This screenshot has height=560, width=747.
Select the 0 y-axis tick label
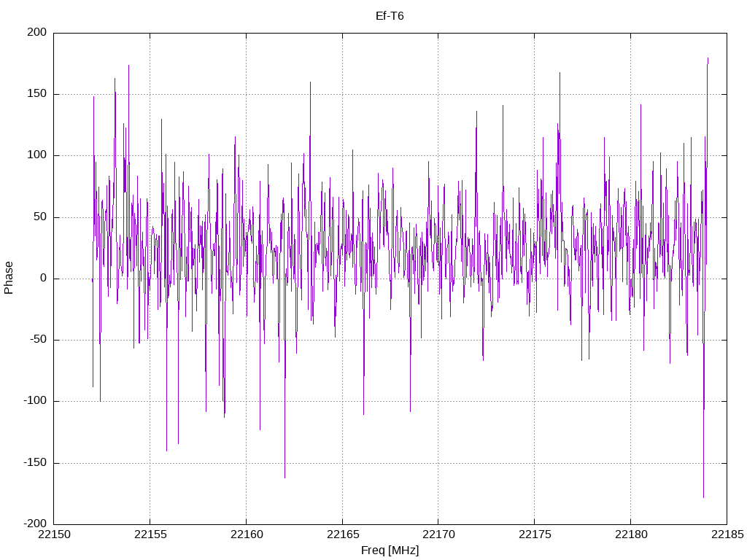click(44, 278)
